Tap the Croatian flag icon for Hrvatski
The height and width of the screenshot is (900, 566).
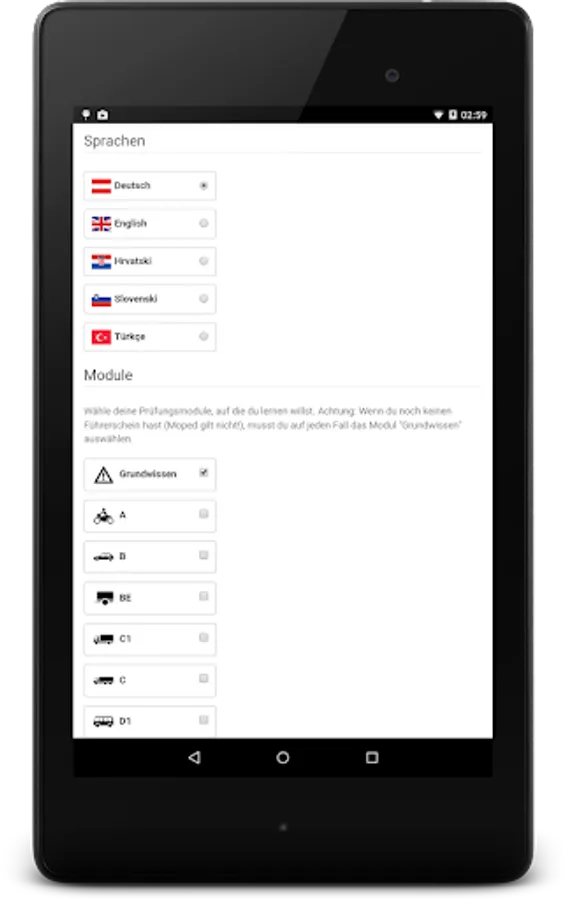(x=101, y=262)
